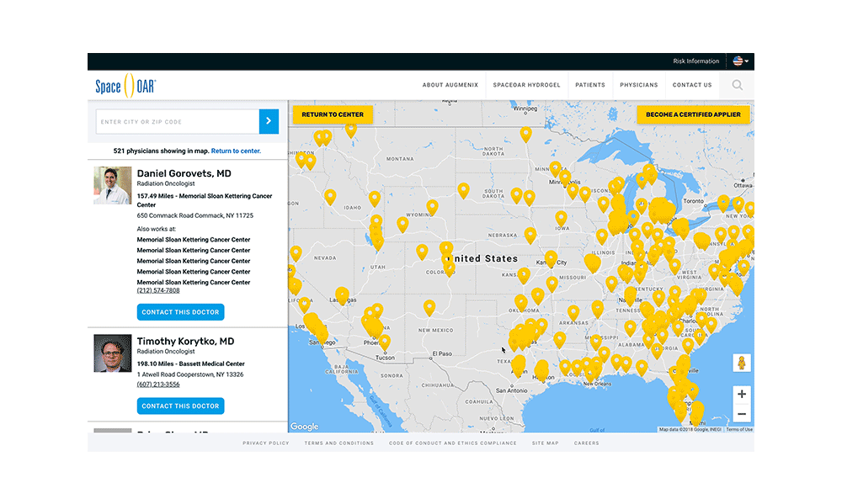Click the map pin in Wyoming
The image size is (842, 504).
click(432, 207)
